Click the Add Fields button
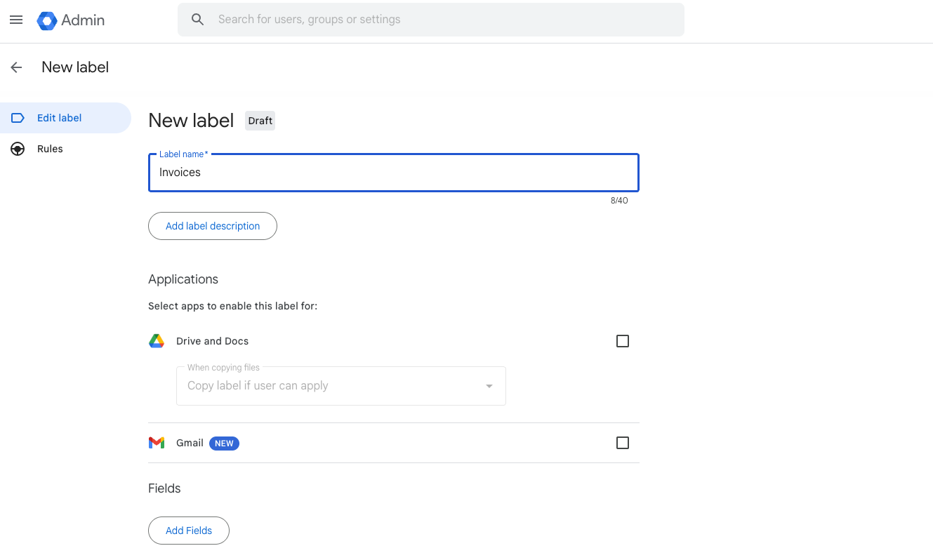Image resolution: width=933 pixels, height=560 pixels. [x=188, y=531]
